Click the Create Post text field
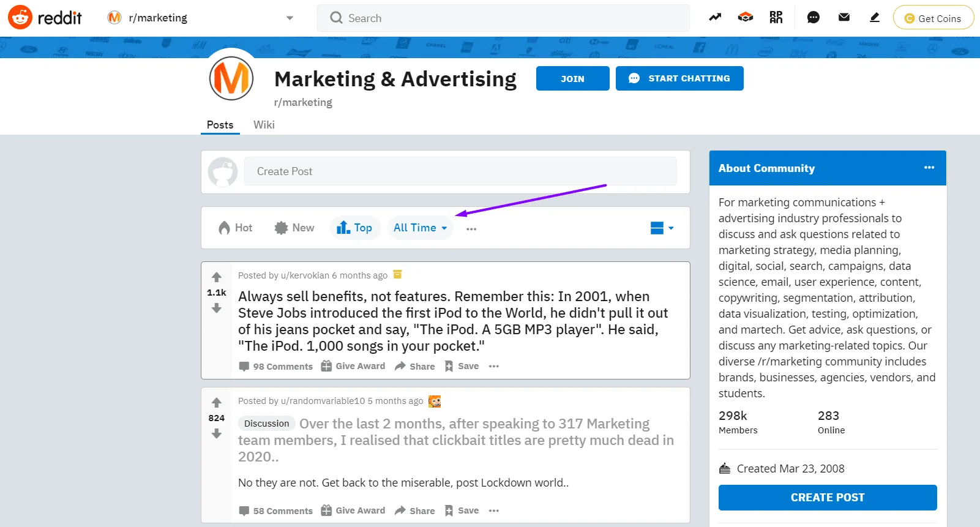 coord(460,171)
